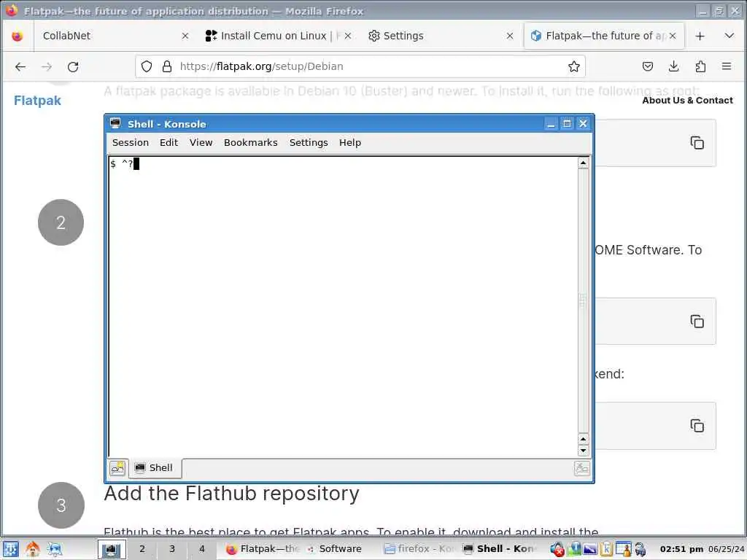The width and height of the screenshot is (747, 560).
Task: Click the Add the Flathub repository heading
Action: pos(231,494)
